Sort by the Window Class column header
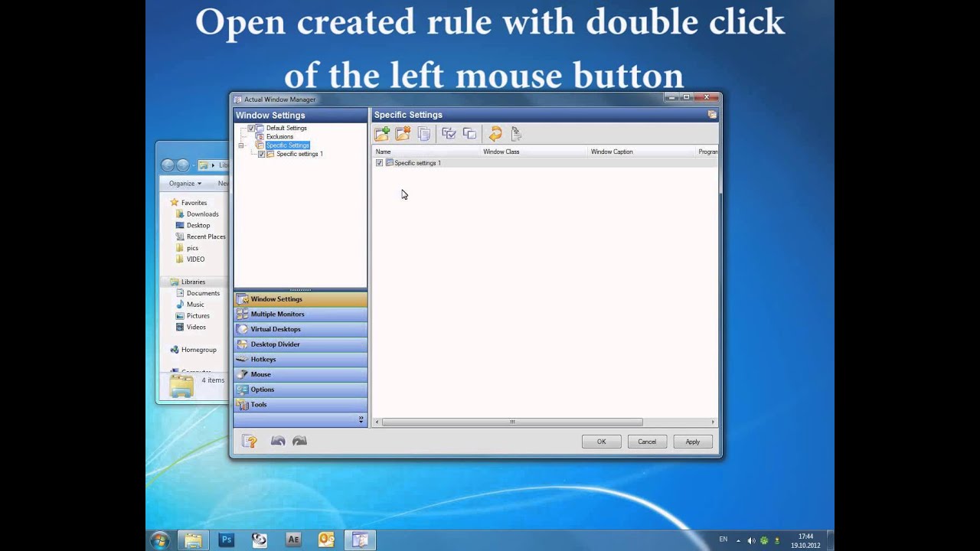The image size is (980, 551). pos(534,152)
